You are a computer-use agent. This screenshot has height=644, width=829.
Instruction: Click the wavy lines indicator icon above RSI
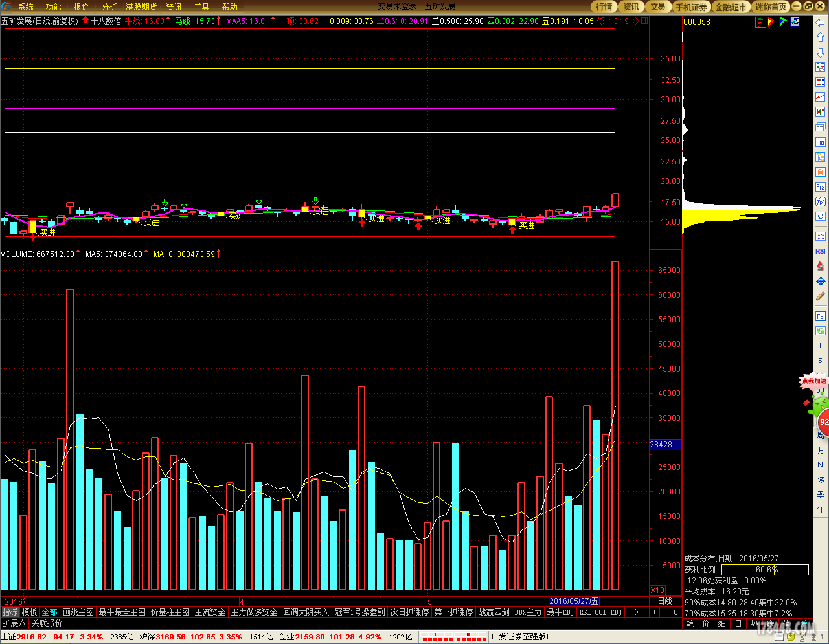pos(821,236)
